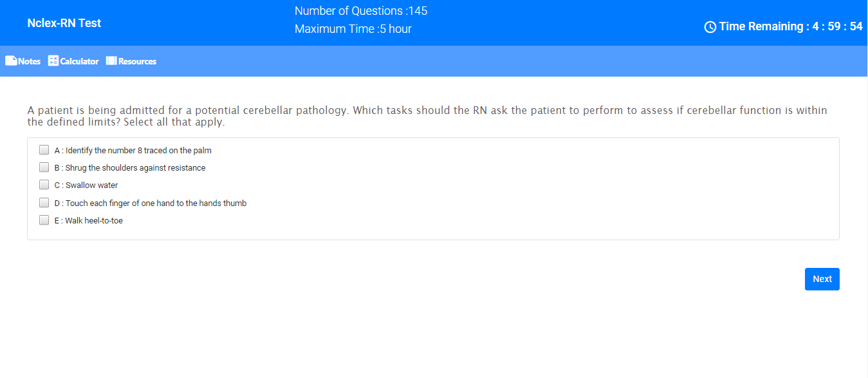Click the Time Remaining countdown text

click(791, 26)
